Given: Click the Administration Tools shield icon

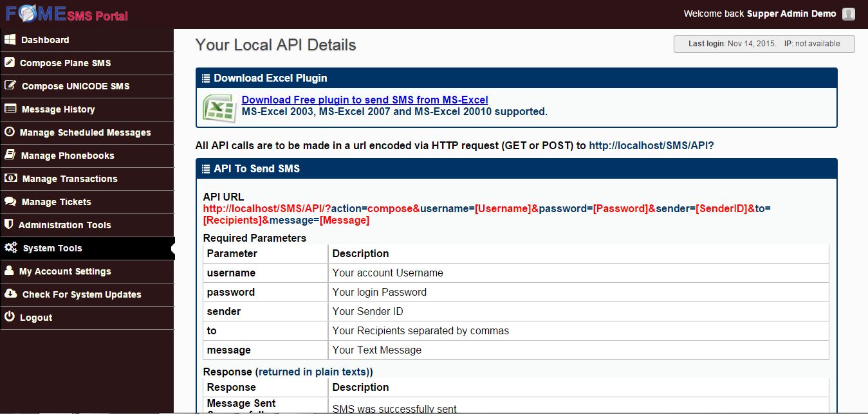Looking at the screenshot, I should tap(9, 225).
